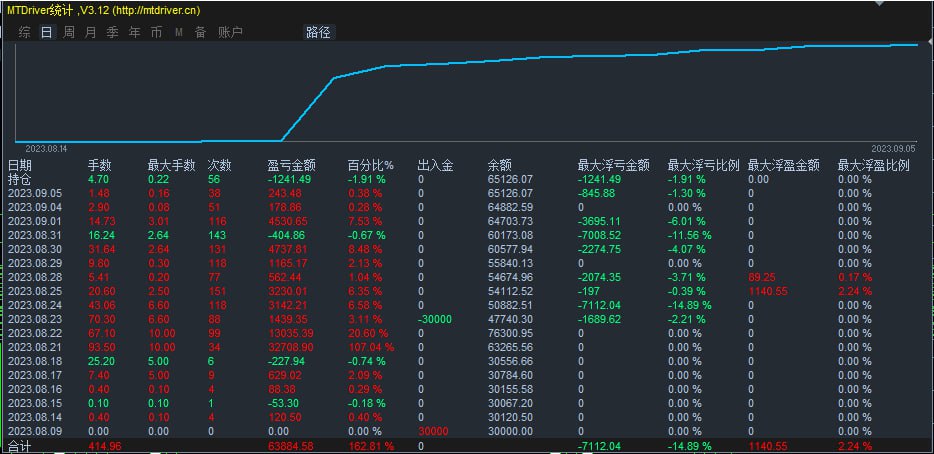
Task: Click the total lots 414.96
Action: [x=104, y=446]
